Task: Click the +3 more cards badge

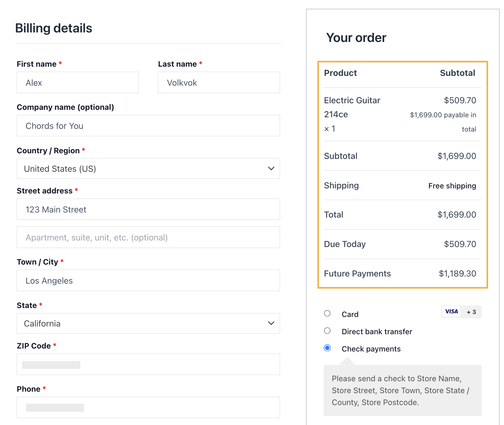Action: point(471,312)
